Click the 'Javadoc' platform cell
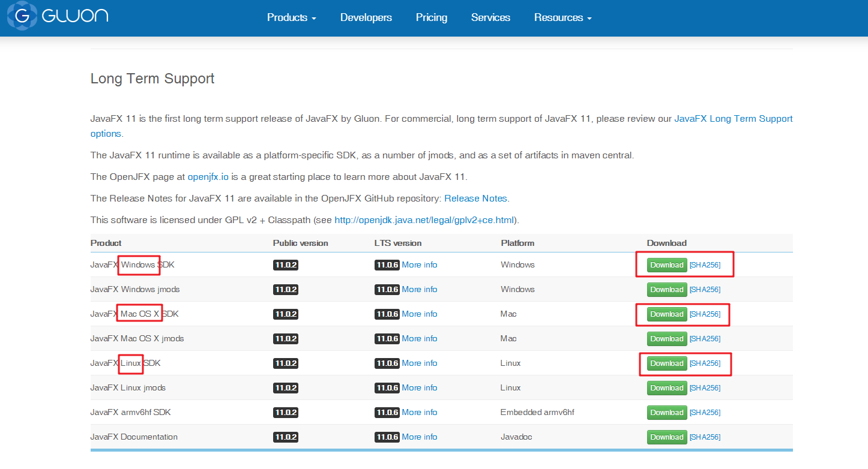The height and width of the screenshot is (469, 868). click(516, 437)
